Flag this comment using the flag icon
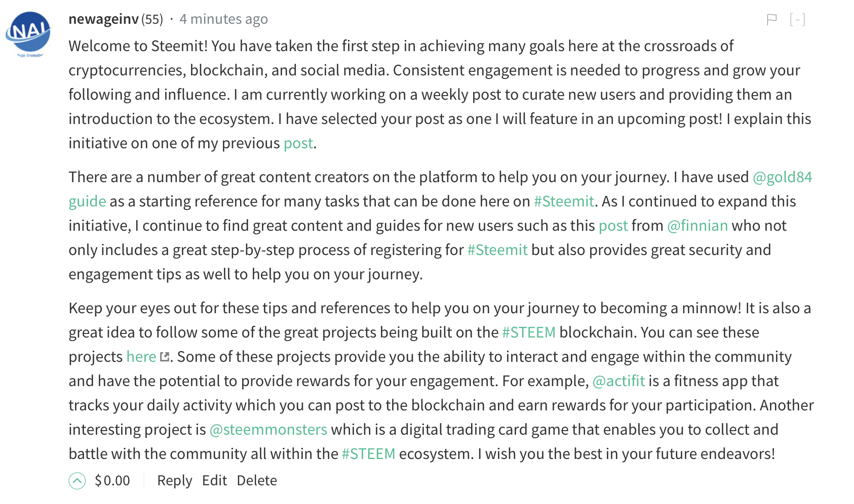 771,20
